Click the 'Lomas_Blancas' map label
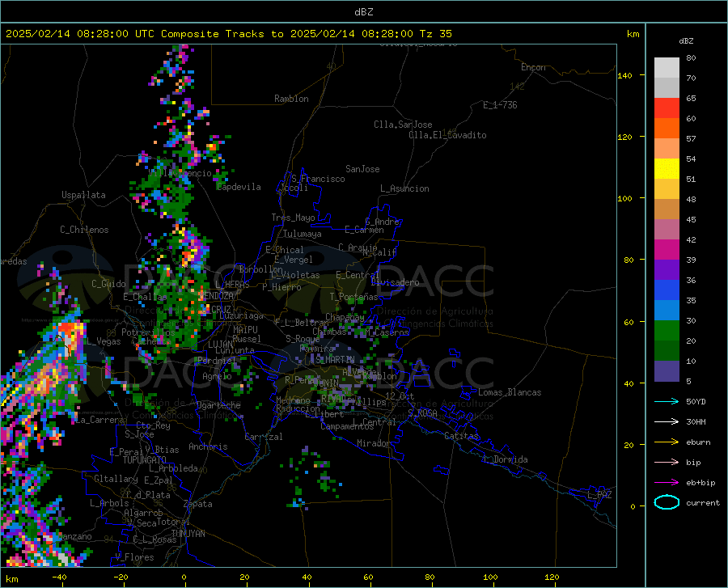This screenshot has height=588, width=728. pos(510,392)
